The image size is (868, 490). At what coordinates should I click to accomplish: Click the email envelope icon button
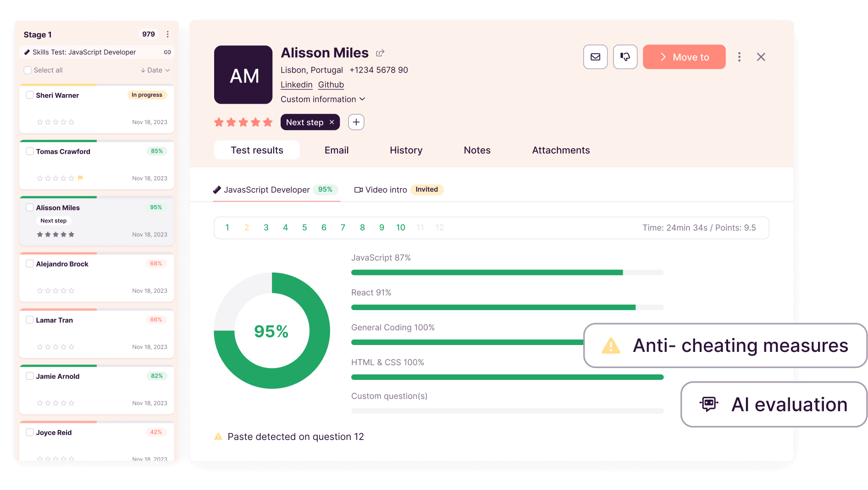[x=595, y=57]
